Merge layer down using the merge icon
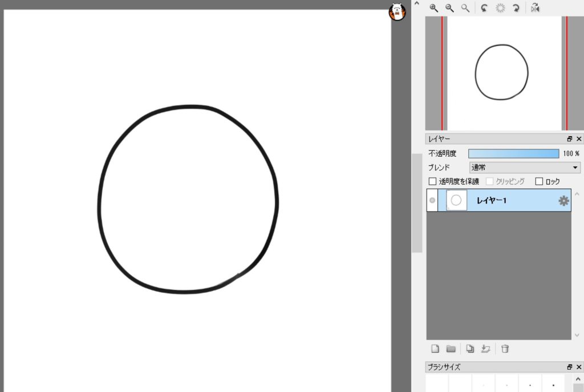The width and height of the screenshot is (584, 392). coord(486,349)
